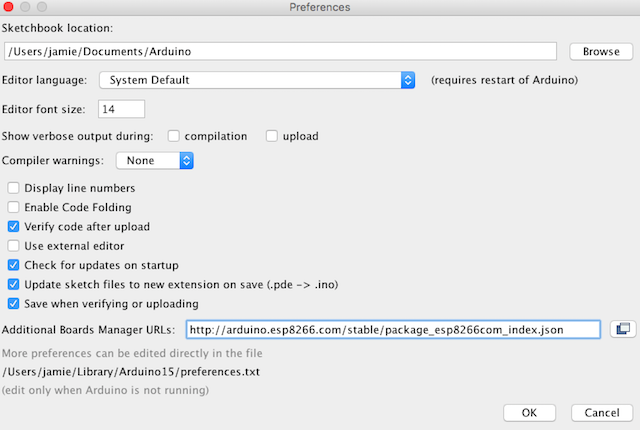Focus the Editor font size field
Image resolution: width=640 pixels, height=430 pixels.
click(122, 108)
